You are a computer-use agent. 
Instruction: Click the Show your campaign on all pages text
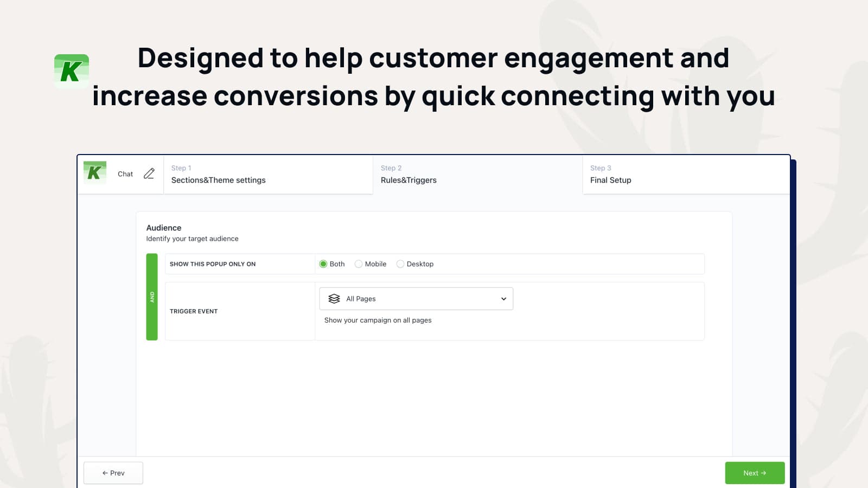378,320
